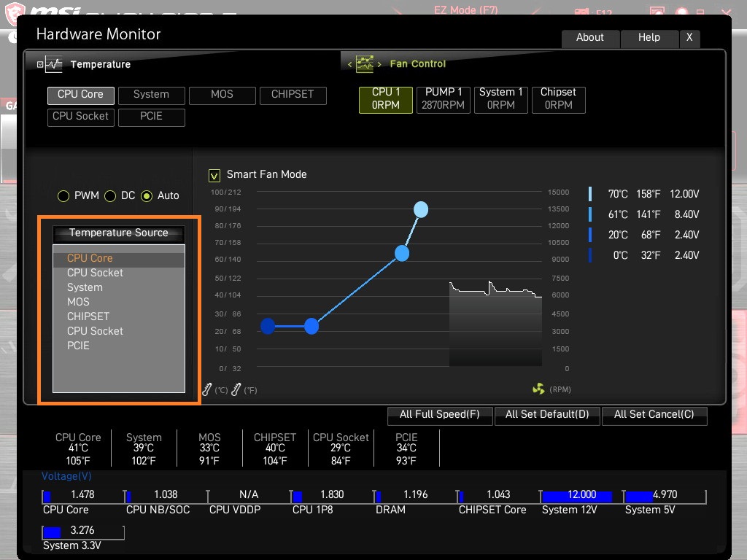
Task: Toggle CPU Core temperature graph button
Action: click(80, 96)
